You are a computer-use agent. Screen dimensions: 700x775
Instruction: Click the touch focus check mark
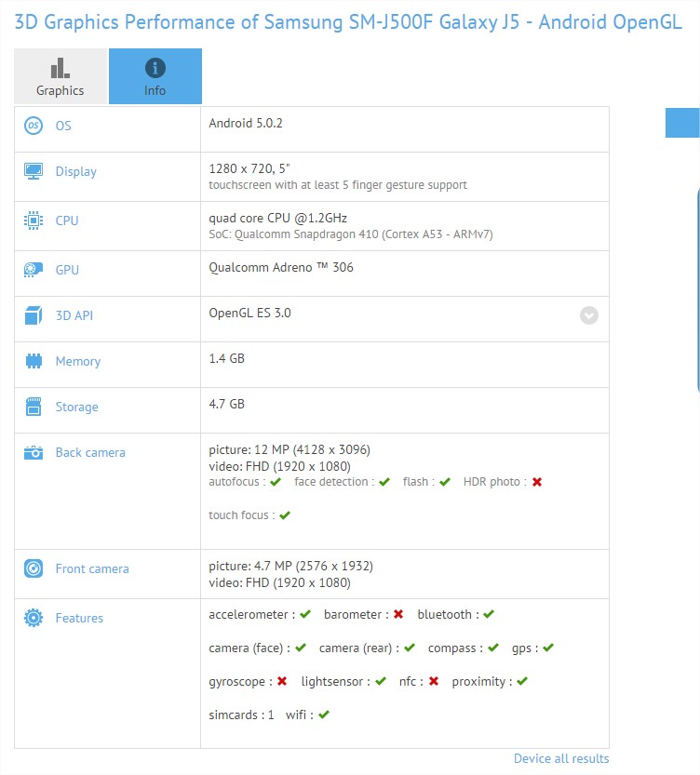pos(285,515)
